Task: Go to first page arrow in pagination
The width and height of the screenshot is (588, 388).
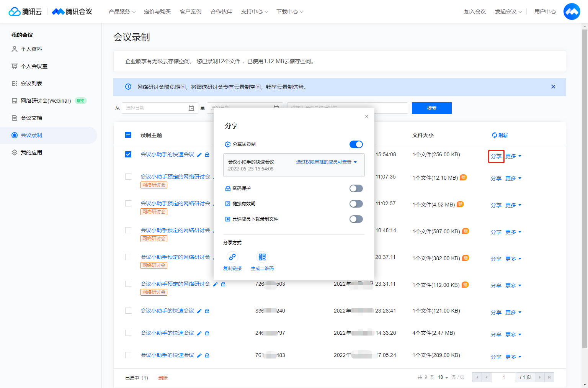Action: coord(477,377)
